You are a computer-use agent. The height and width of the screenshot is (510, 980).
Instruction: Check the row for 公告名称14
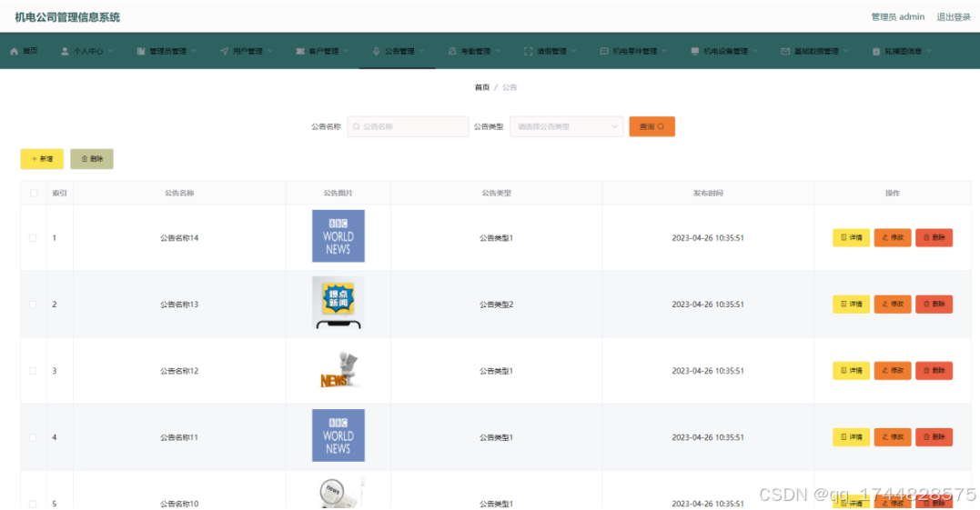[x=33, y=238]
